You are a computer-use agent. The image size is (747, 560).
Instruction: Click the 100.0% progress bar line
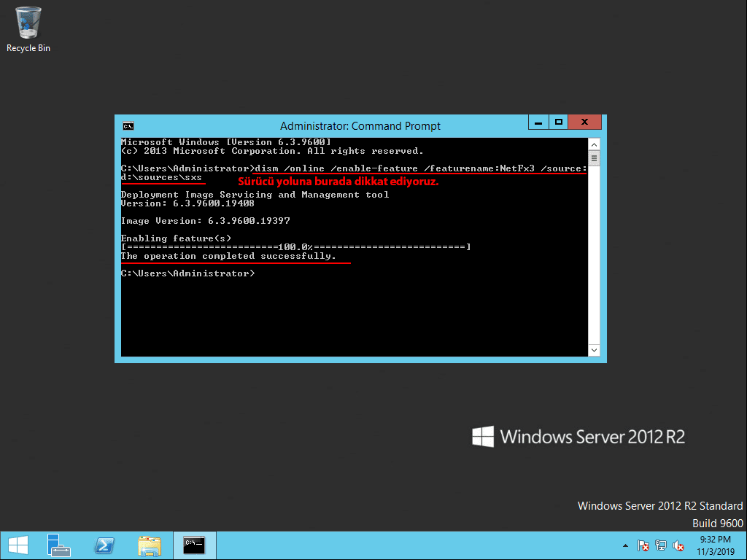pos(296,246)
